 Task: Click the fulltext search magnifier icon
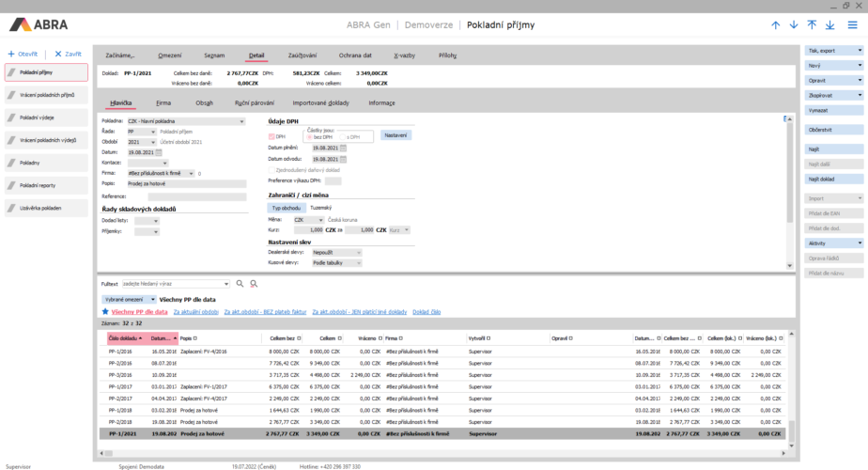click(x=240, y=283)
